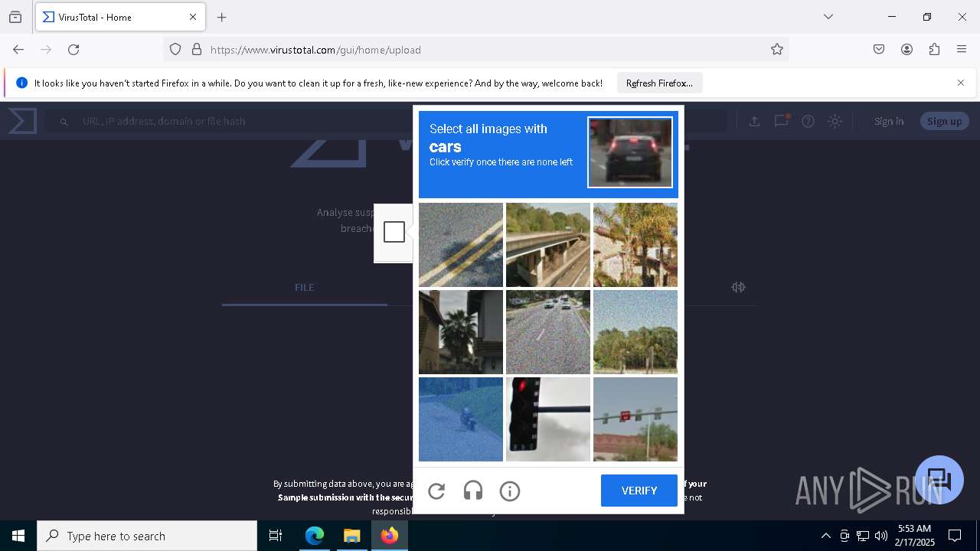Select the red traffic light closeup tile
This screenshot has height=551, width=980.
click(548, 419)
